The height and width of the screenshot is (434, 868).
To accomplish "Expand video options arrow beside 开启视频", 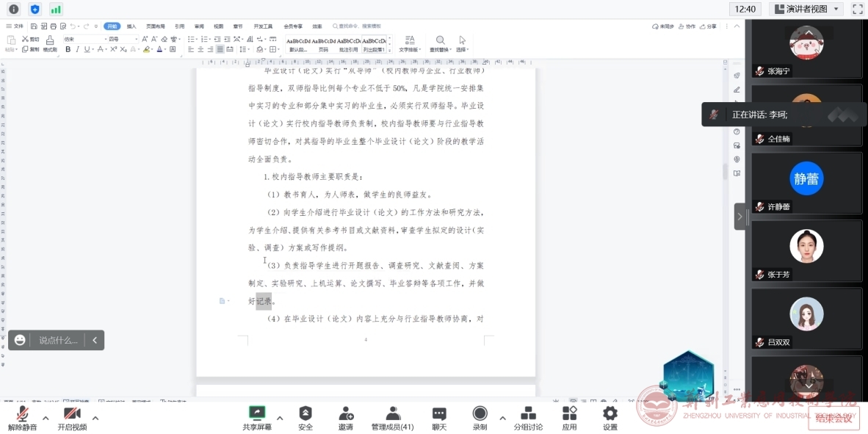I will (x=95, y=418).
